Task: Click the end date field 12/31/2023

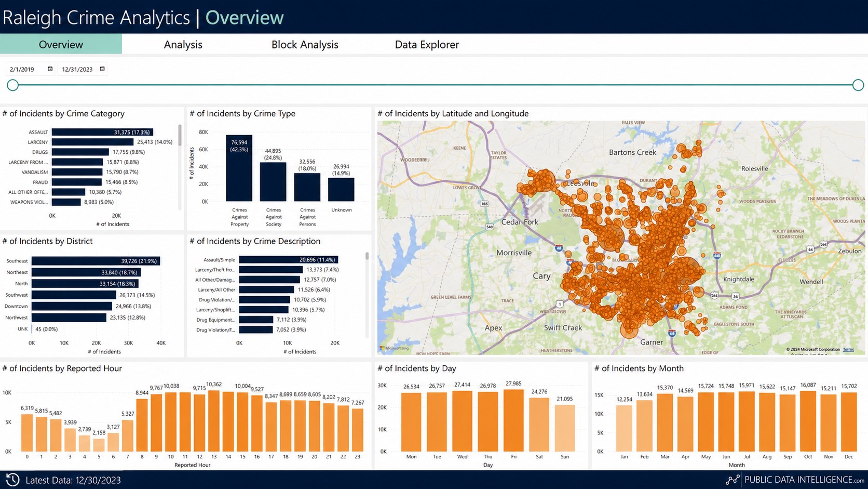Action: point(82,69)
